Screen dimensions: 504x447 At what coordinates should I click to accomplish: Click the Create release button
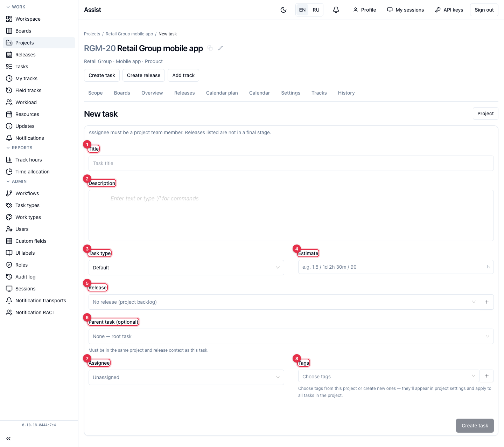[143, 75]
